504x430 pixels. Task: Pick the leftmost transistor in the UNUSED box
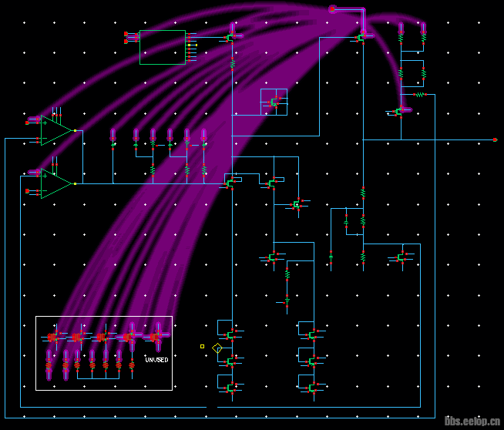click(53, 337)
